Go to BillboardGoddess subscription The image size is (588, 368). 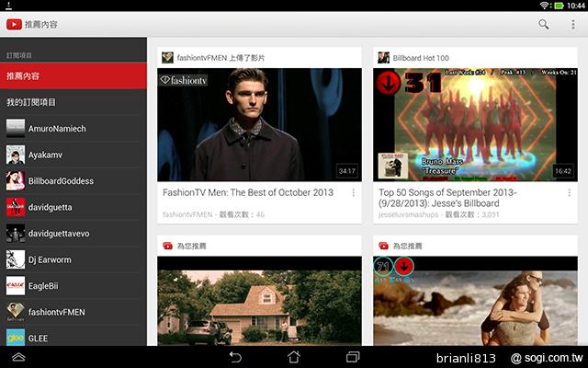tap(73, 181)
